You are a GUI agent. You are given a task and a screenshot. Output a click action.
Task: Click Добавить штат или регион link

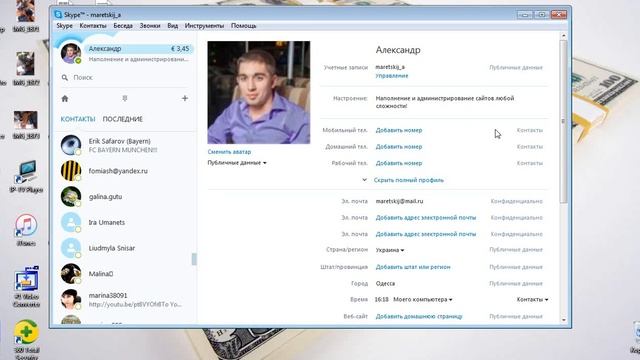(x=413, y=267)
